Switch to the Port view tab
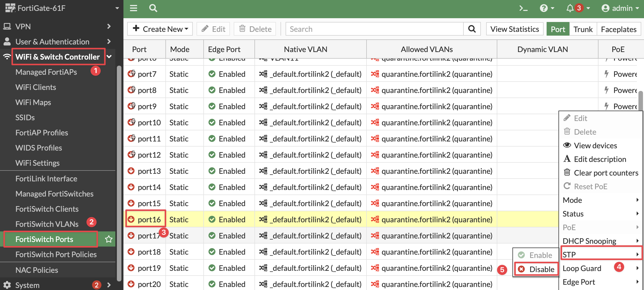 click(558, 29)
